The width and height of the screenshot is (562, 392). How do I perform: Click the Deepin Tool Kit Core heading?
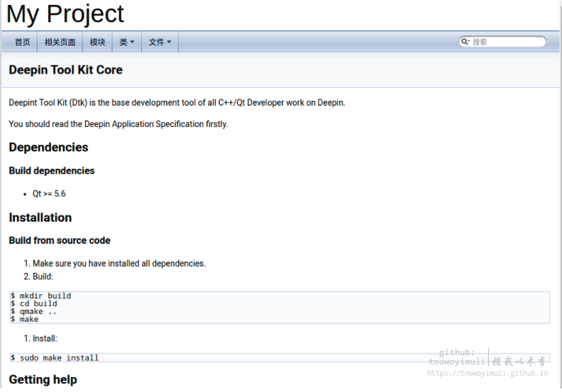[66, 69]
